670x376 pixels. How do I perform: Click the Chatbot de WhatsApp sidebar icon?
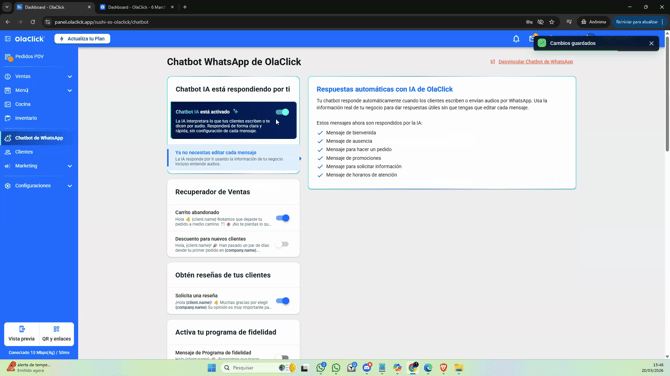point(8,138)
